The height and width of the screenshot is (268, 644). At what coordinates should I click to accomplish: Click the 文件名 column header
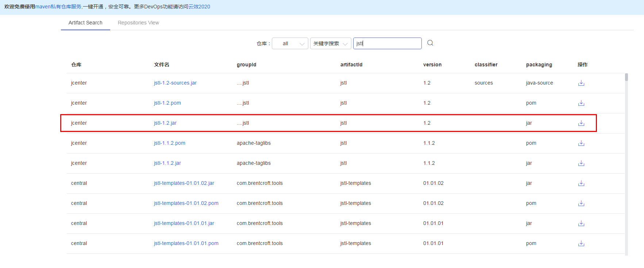pos(162,65)
